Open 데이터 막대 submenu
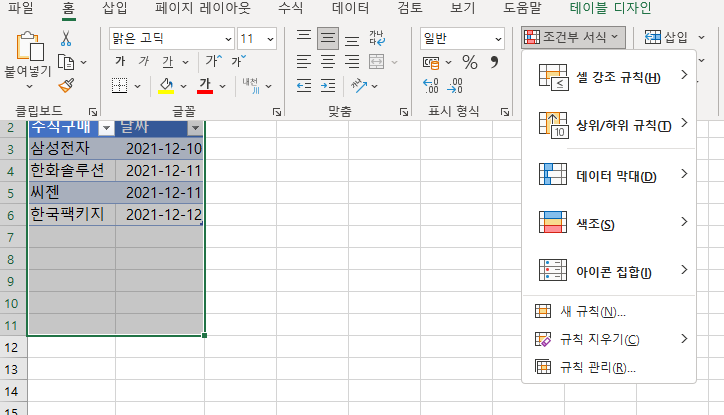The image size is (724, 415). [x=609, y=175]
